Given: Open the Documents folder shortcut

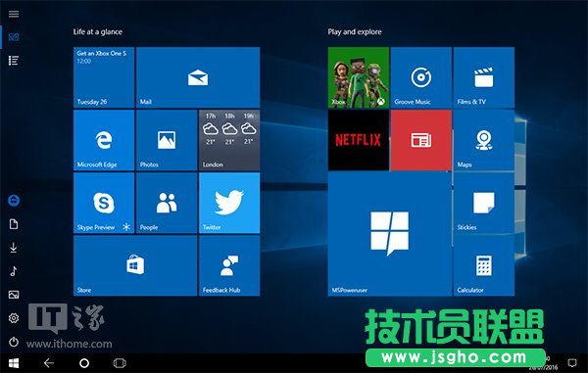Looking at the screenshot, I should click(14, 224).
